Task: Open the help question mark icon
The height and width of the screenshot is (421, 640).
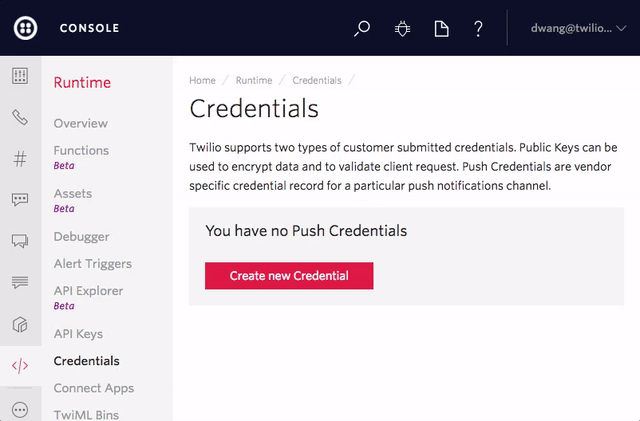Action: (x=479, y=29)
